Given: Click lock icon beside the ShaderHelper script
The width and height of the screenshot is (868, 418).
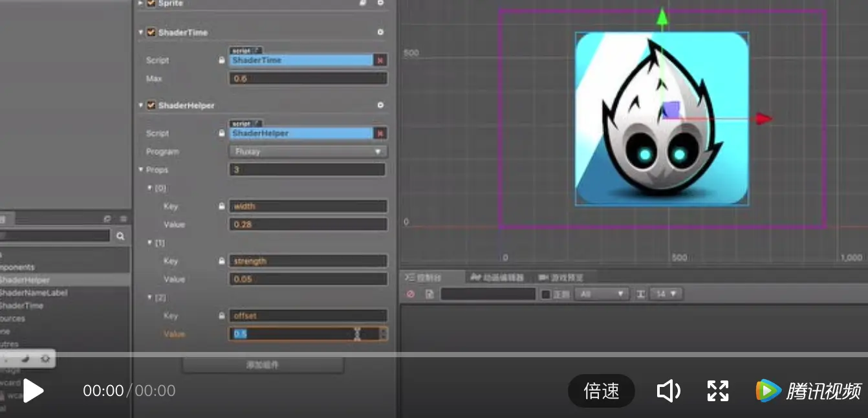Looking at the screenshot, I should coord(222,133).
